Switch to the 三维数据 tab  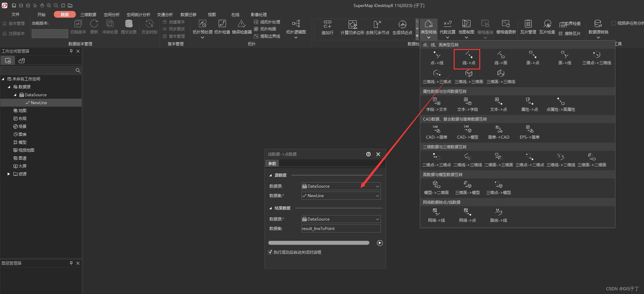coord(88,14)
